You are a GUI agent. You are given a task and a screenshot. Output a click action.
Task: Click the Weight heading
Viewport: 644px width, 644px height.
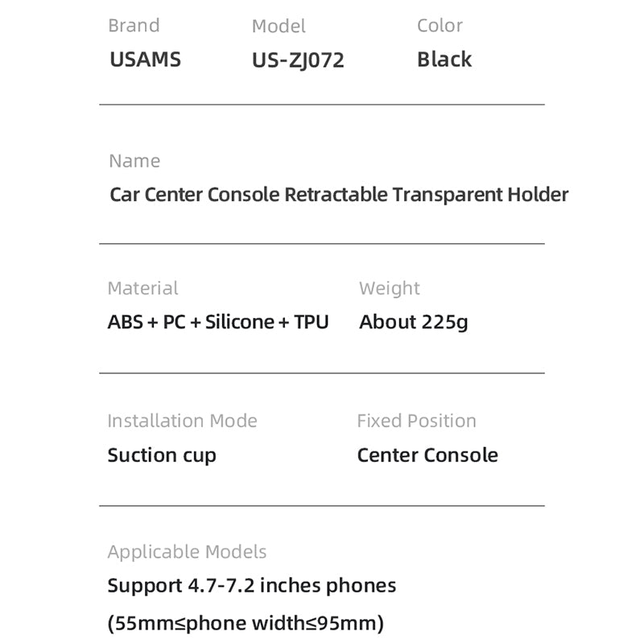pos(390,288)
